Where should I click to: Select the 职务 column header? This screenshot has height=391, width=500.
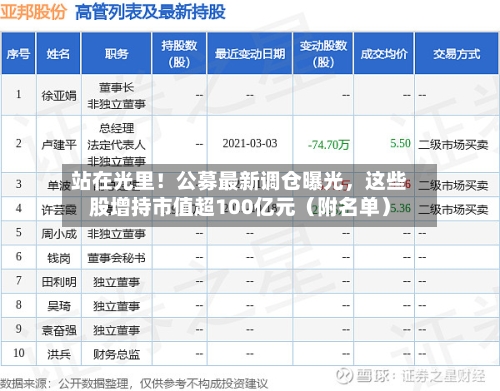pos(116,54)
